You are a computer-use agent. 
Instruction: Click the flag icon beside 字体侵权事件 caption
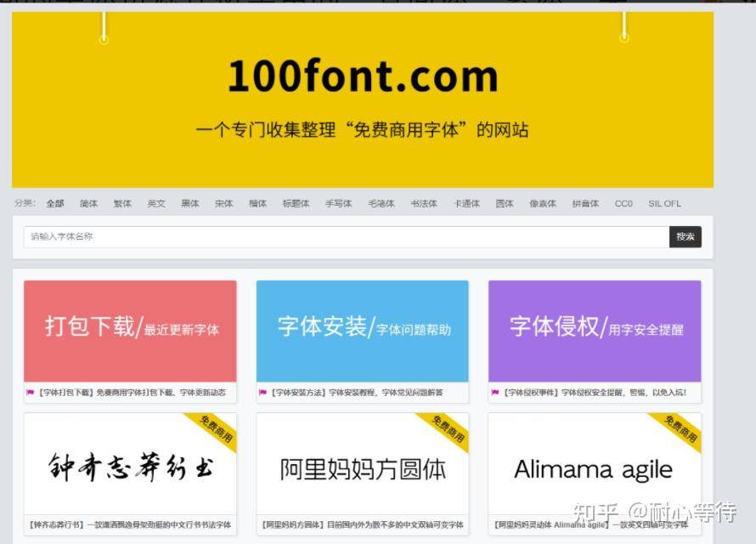(x=495, y=393)
